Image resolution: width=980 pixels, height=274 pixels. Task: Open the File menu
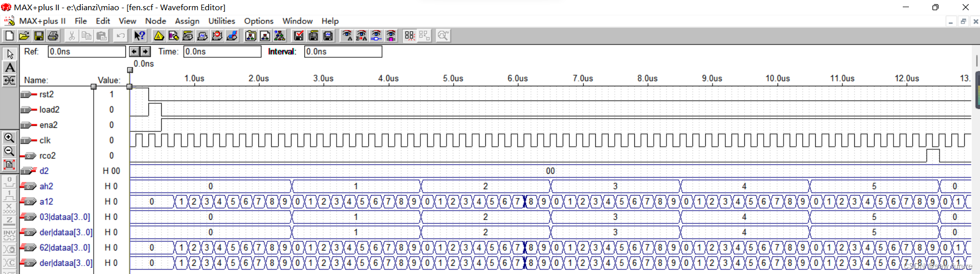click(81, 21)
